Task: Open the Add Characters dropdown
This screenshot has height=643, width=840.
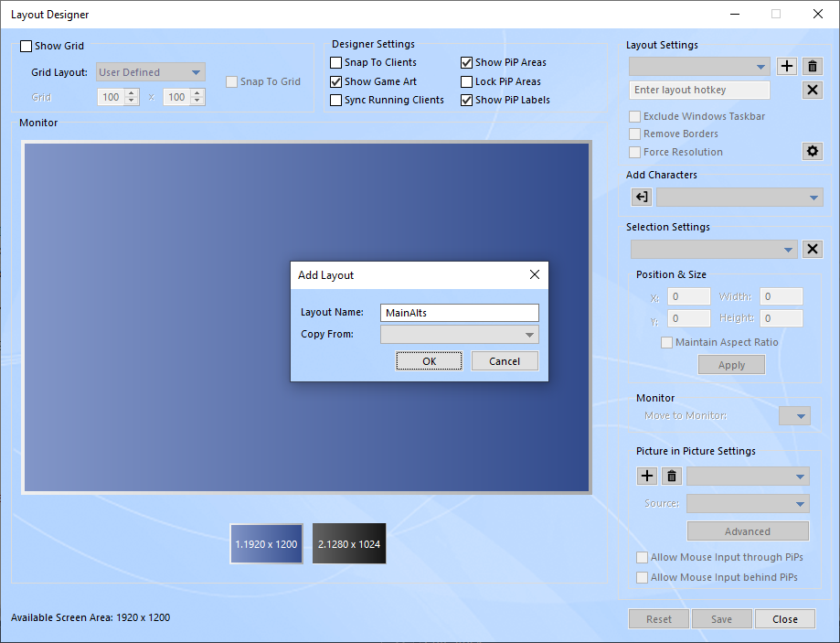Action: click(813, 198)
